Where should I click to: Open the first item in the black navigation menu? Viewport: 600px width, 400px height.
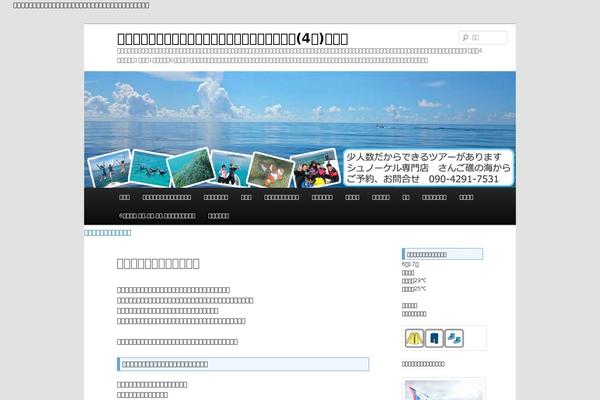tap(124, 197)
